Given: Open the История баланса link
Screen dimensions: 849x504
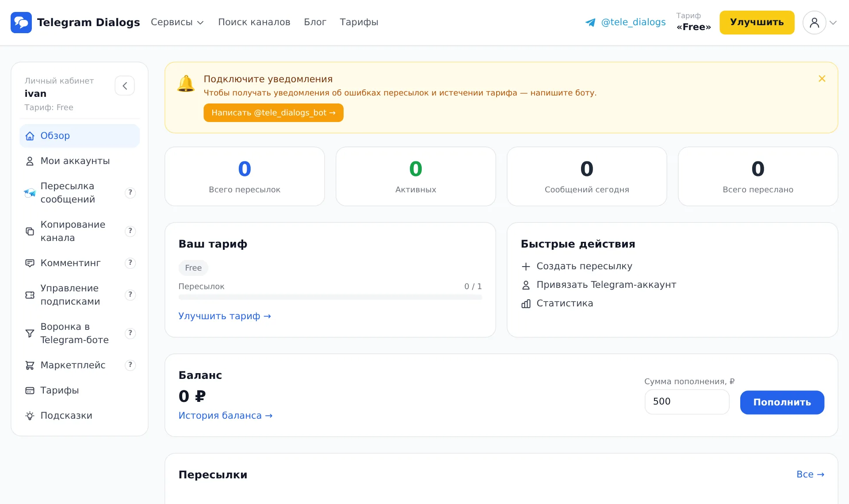Looking at the screenshot, I should coord(226,416).
